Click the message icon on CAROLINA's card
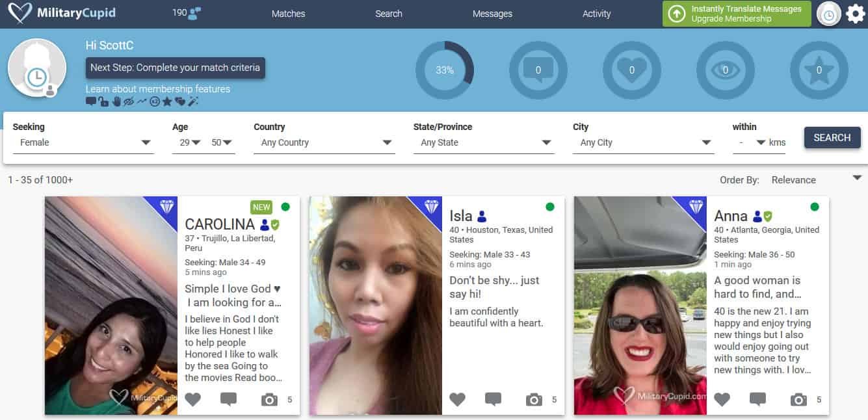The height and width of the screenshot is (420, 868). pyautogui.click(x=228, y=399)
